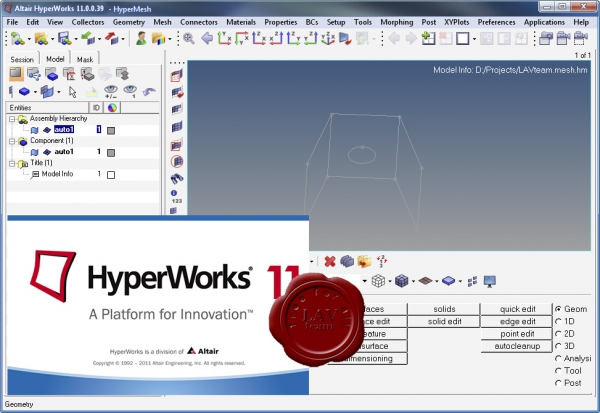Viewport: 600px width, 413px height.
Task: Select the 3D panel radio button
Action: pos(558,346)
